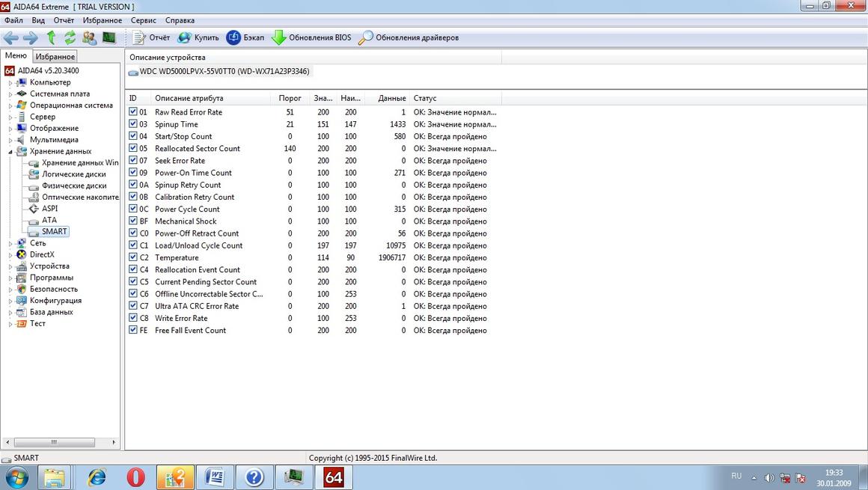The image size is (868, 490).
Task: Sort by the Статус column header
Action: tap(456, 98)
